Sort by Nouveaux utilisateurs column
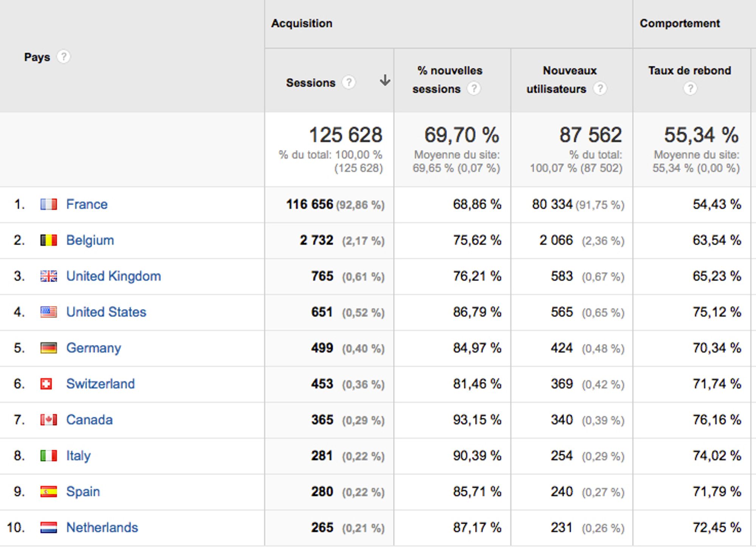 click(x=569, y=71)
